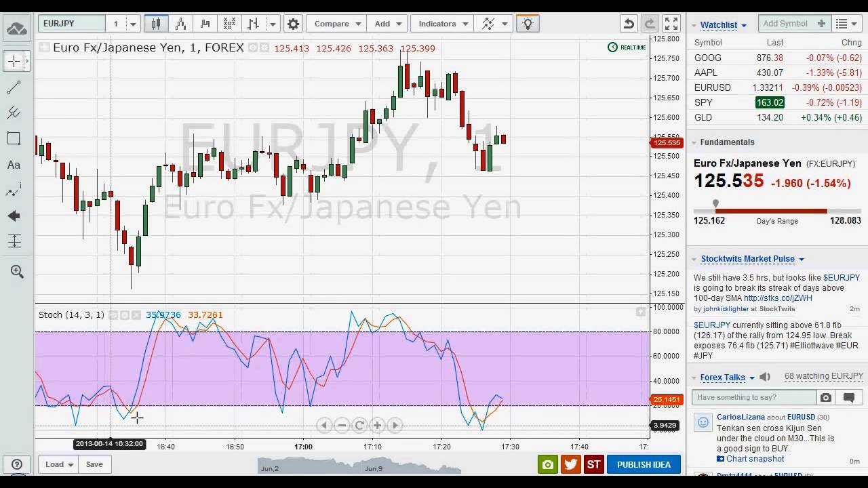Select the trend line drawing tool
This screenshot has height=488, width=868.
tap(14, 87)
